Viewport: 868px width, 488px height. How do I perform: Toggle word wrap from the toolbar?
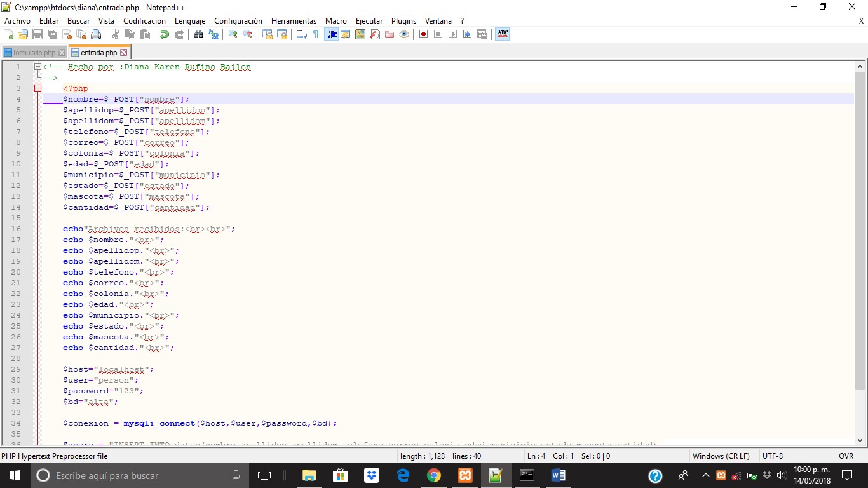tap(301, 34)
